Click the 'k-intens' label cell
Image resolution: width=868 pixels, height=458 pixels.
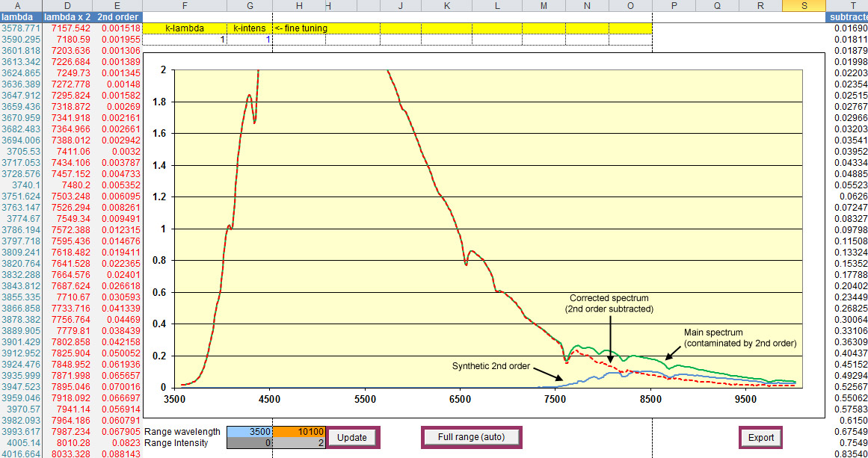pos(250,28)
